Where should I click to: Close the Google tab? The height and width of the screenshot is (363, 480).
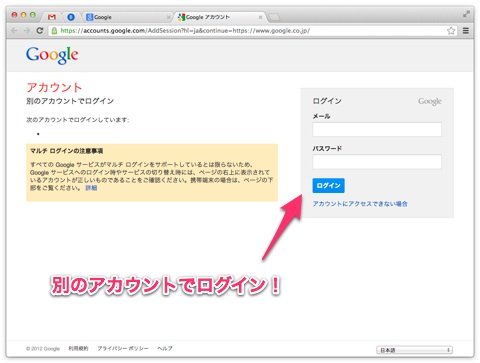tap(168, 17)
